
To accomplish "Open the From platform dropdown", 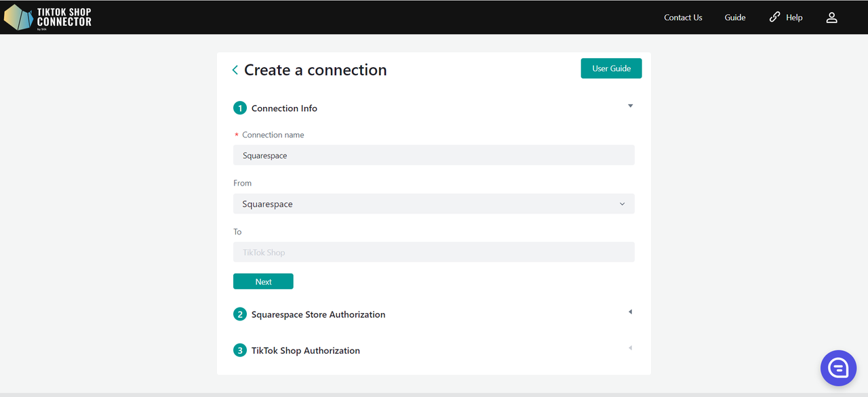I will point(434,204).
